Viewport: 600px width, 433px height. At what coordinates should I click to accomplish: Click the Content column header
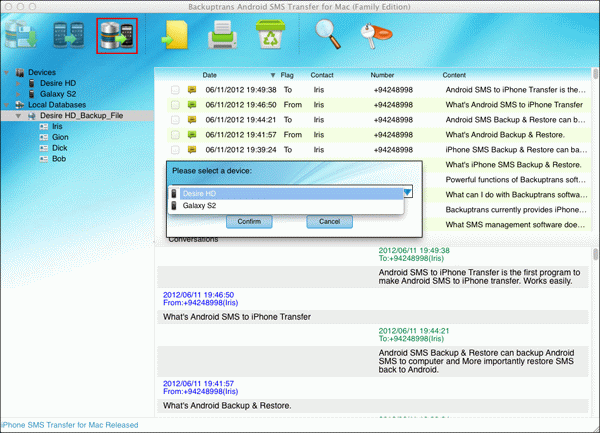[454, 75]
